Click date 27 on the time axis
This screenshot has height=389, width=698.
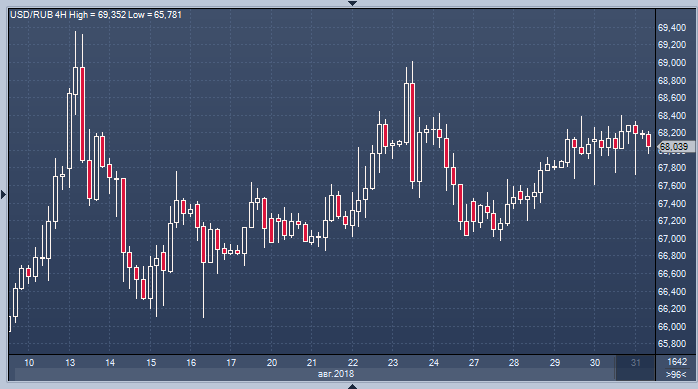(x=474, y=363)
